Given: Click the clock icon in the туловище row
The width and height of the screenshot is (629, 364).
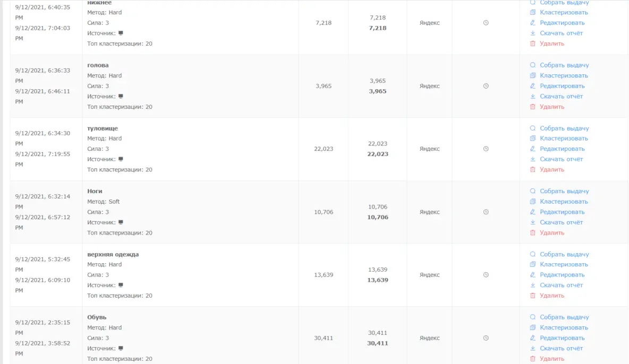Looking at the screenshot, I should click(486, 149).
